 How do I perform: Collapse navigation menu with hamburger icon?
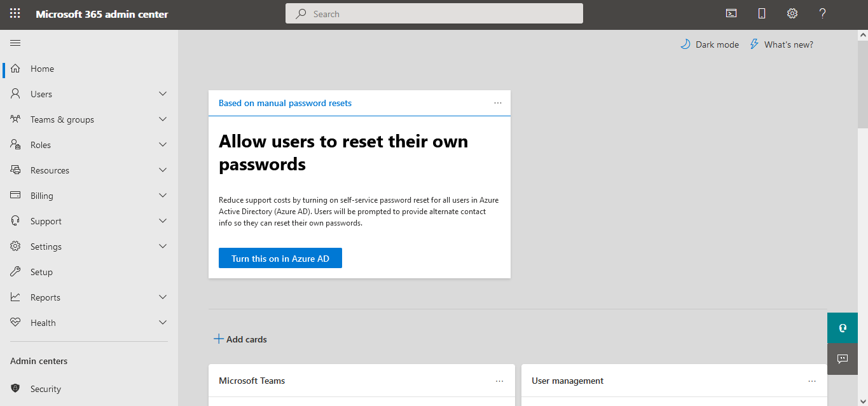(x=15, y=43)
